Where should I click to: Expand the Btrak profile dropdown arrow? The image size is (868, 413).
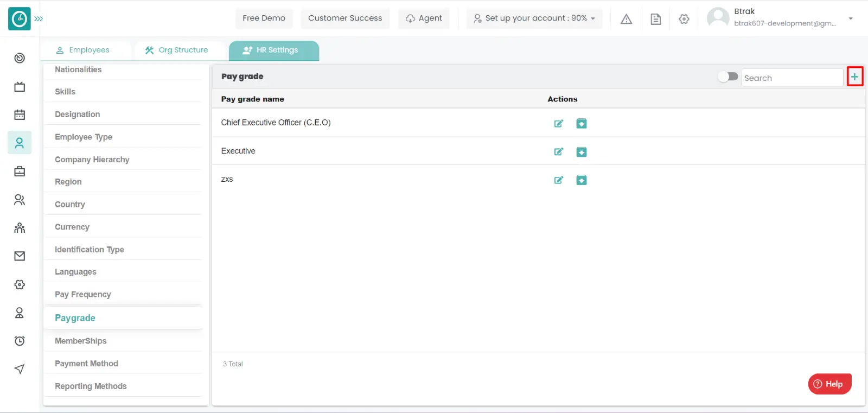click(x=851, y=18)
